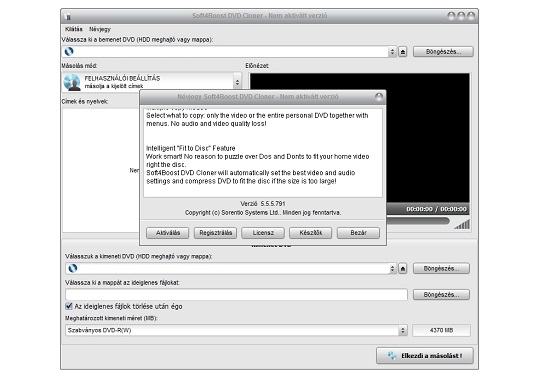Open the Névjegy menu
Screen dimensions: 550x381
(100, 29)
